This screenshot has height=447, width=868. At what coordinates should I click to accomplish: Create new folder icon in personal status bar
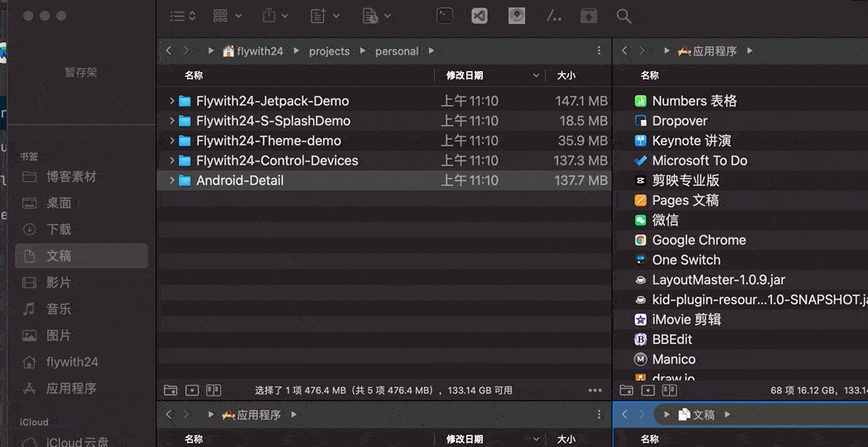(x=171, y=390)
